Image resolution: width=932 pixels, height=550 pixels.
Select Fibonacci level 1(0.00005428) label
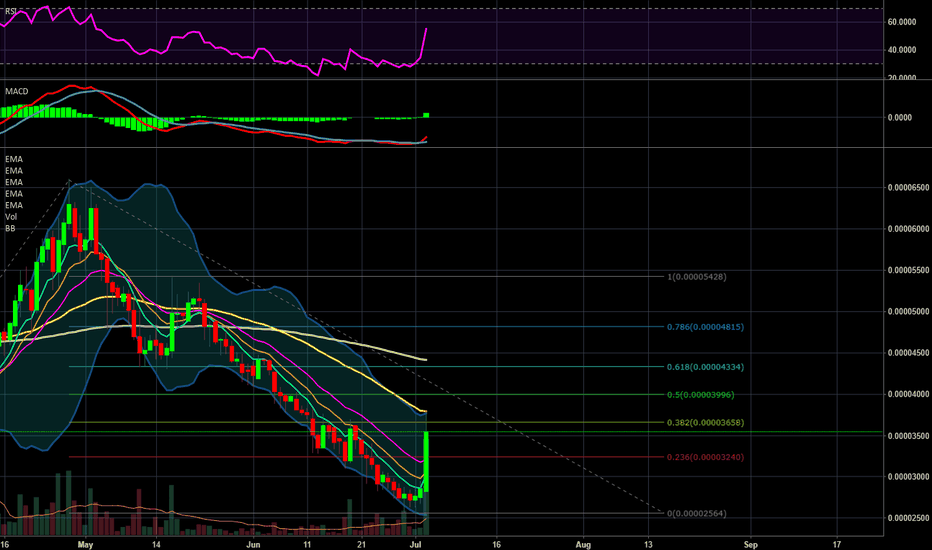click(697, 276)
